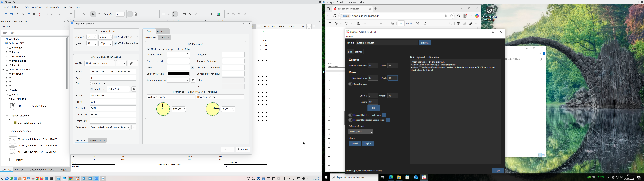Image resolution: width=644 pixels, height=181 pixels.
Task: Switch to the Scan tab in GNerator
Action: click(350, 52)
